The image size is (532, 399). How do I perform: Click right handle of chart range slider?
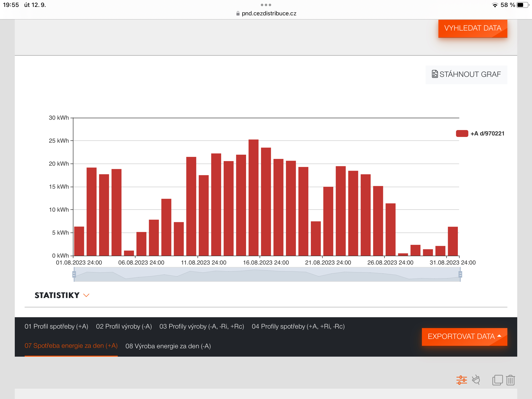click(460, 274)
